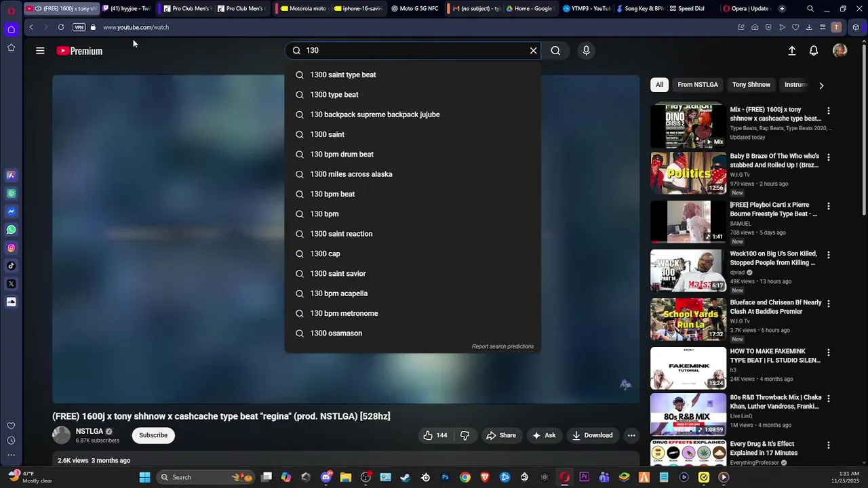Screen dimensions: 868x488
Task: Choose suggestion '130 bpm metronome'
Action: coord(412,313)
